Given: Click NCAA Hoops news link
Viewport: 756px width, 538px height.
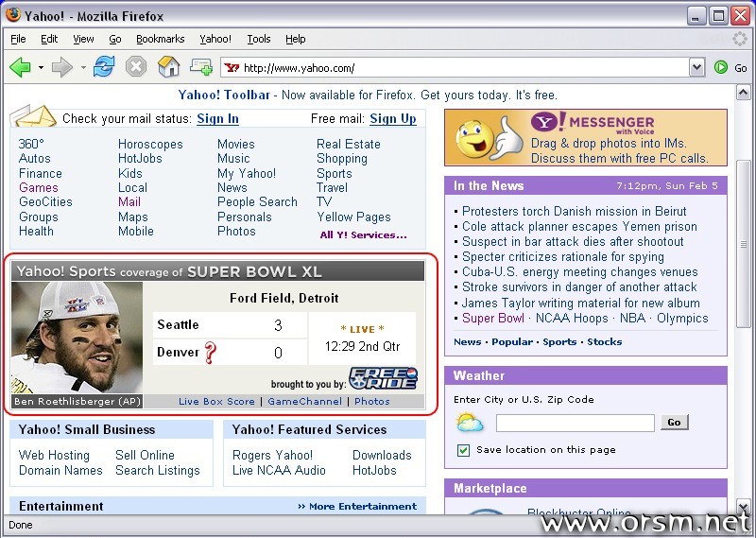Looking at the screenshot, I should click(x=572, y=319).
